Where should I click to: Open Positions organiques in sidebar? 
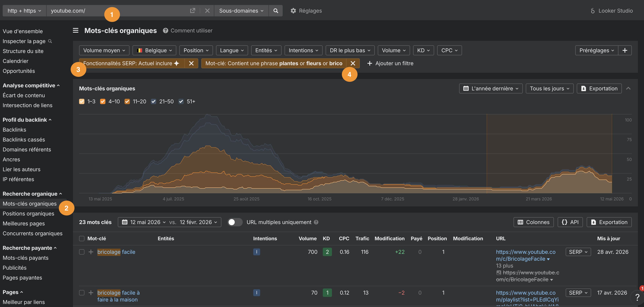coord(28,214)
